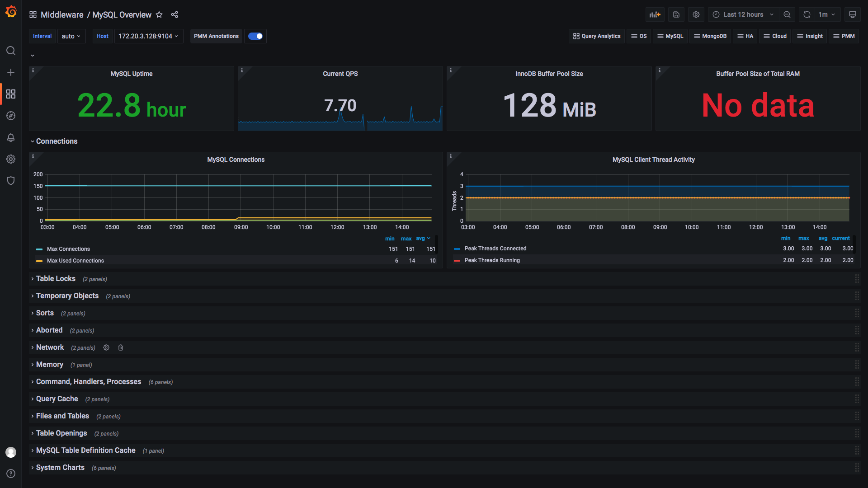Expand the Files and Tables row

point(62,416)
